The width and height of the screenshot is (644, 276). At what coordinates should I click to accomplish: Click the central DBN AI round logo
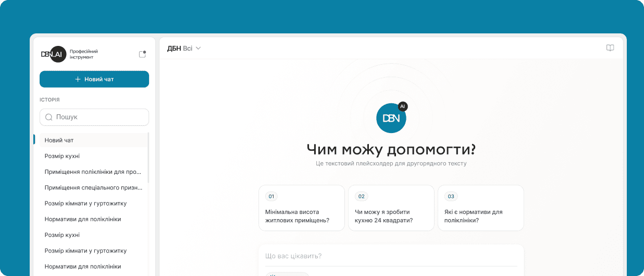click(x=392, y=117)
